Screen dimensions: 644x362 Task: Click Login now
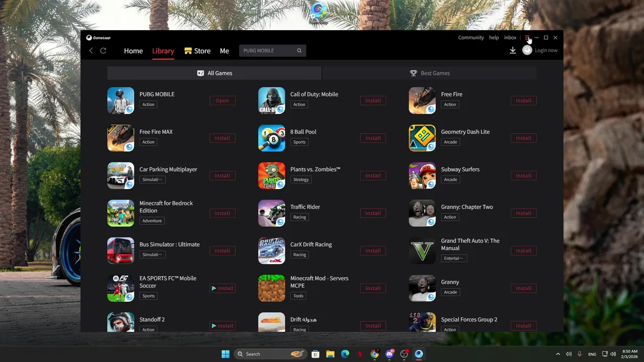[x=546, y=50]
